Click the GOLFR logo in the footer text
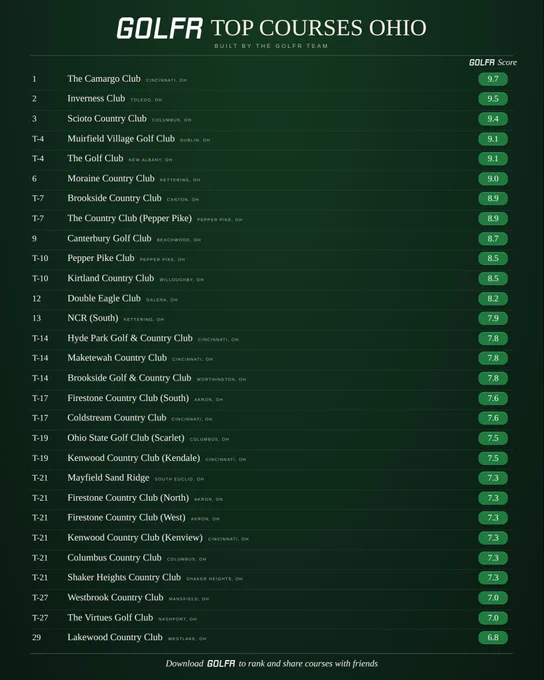 221,664
